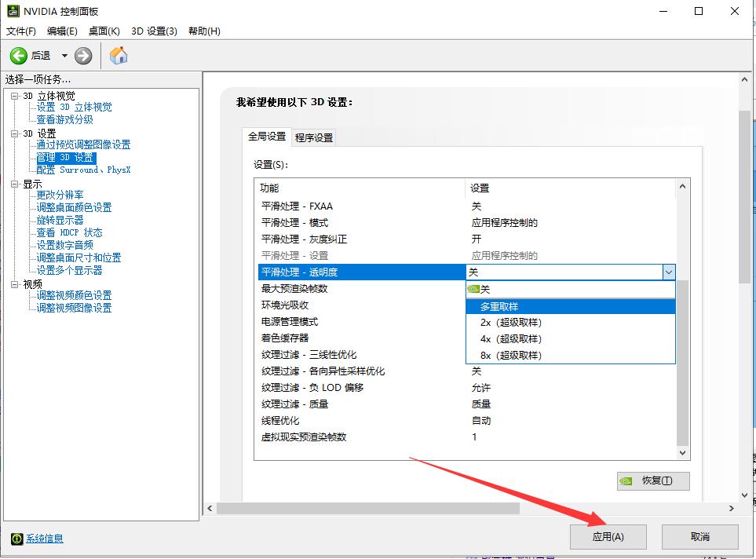Select 调整视频图像设置 in tree
Viewport: 756px width, 559px height.
(75, 308)
